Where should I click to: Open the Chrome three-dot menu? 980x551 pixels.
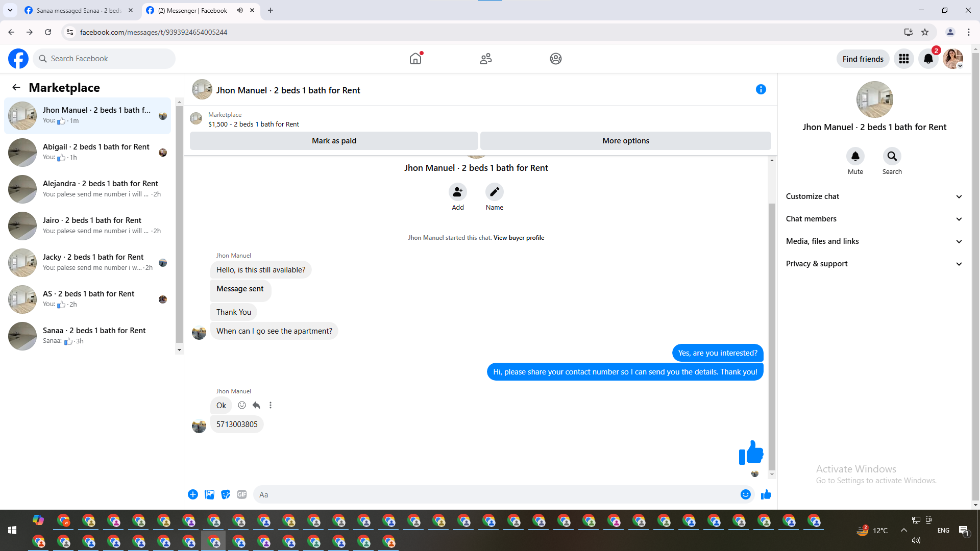click(969, 32)
